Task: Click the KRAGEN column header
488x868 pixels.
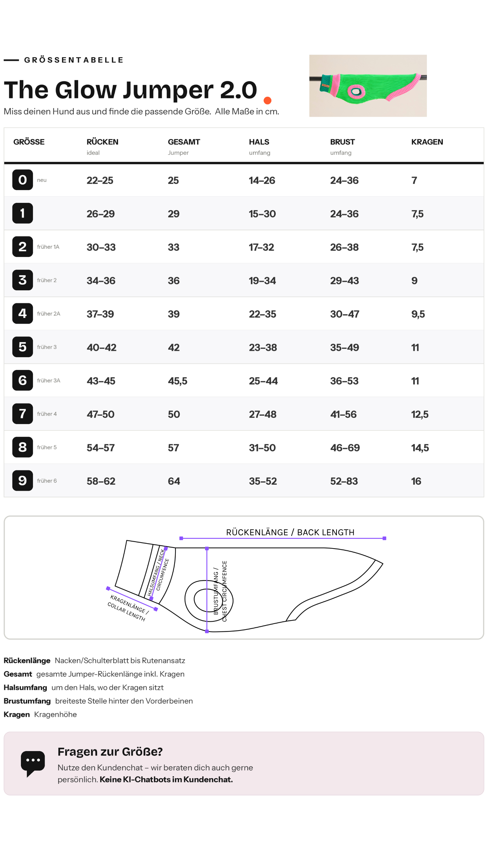Action: point(427,142)
